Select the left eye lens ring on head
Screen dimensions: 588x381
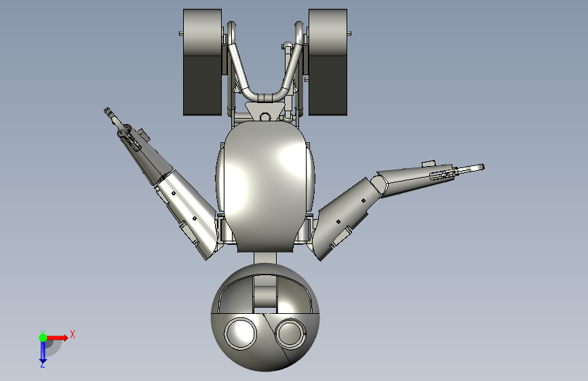pyautogui.click(x=240, y=334)
